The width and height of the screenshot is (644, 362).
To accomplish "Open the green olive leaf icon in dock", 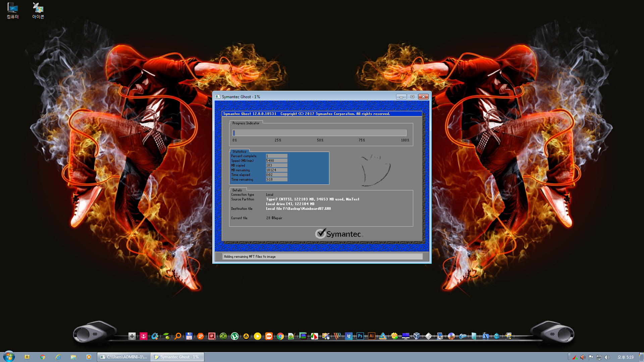I will (166, 336).
